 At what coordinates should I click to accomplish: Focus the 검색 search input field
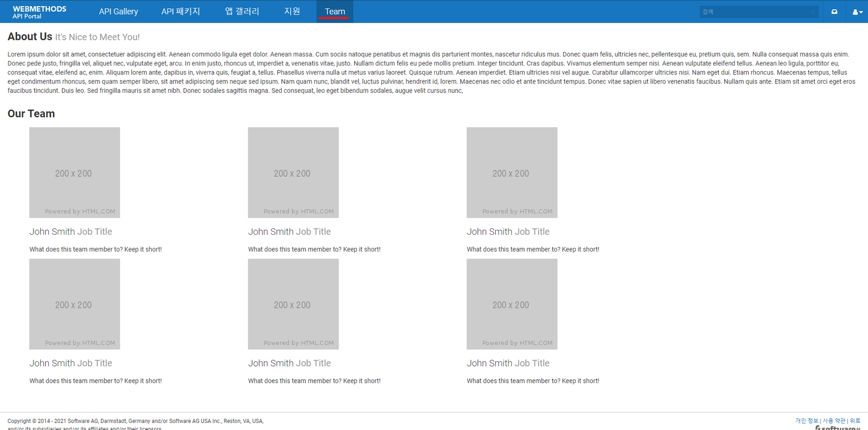tap(754, 12)
